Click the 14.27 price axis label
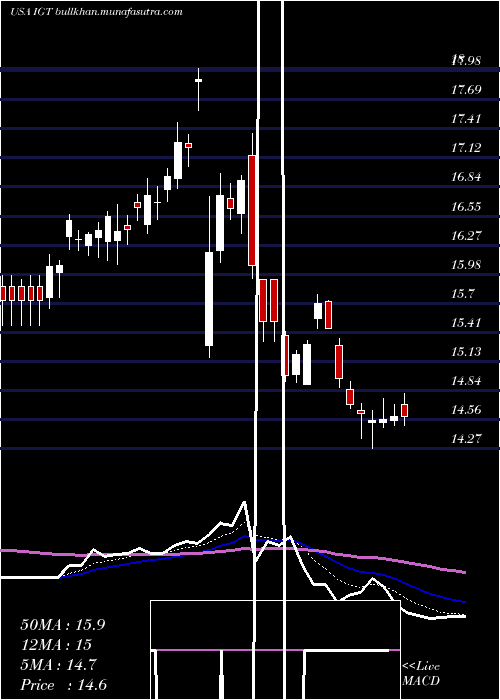The image size is (500, 700). (x=466, y=439)
